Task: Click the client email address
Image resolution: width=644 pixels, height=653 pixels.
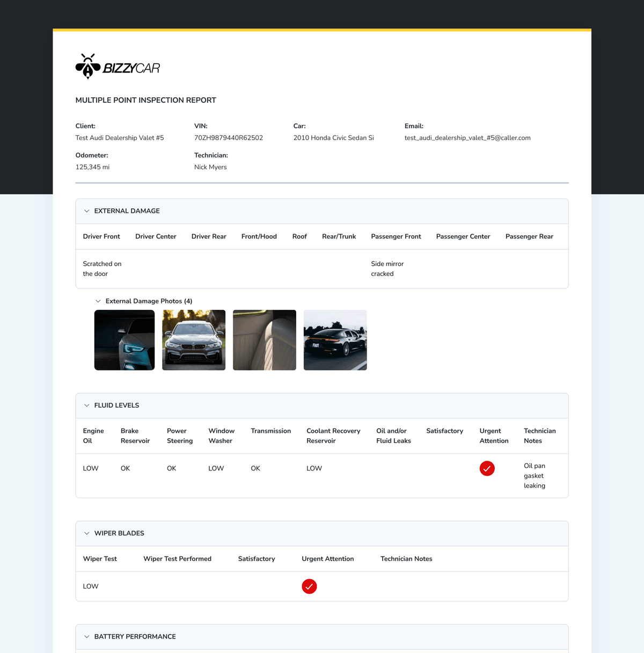Action: click(x=467, y=137)
